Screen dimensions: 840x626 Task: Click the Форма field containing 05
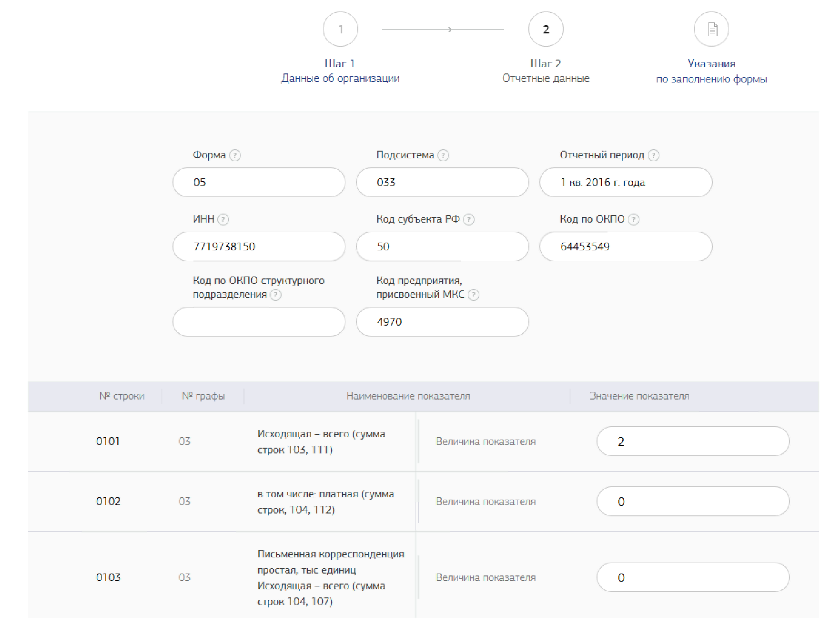click(x=259, y=183)
